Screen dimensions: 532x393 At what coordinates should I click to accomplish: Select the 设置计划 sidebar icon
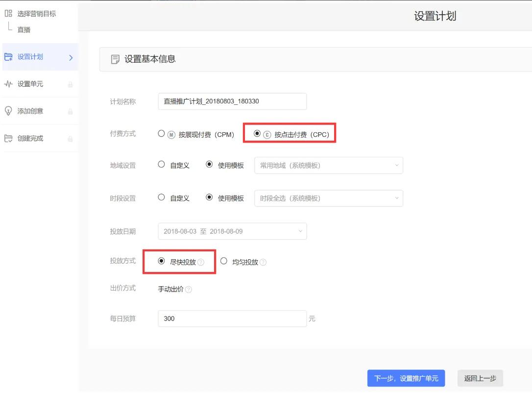[x=9, y=57]
